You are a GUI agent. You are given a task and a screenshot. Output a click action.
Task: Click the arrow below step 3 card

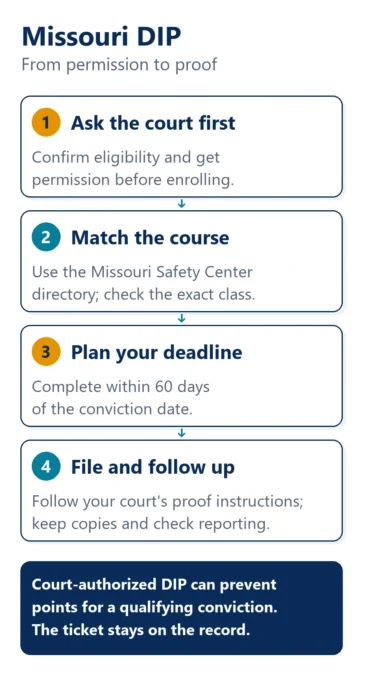182,433
